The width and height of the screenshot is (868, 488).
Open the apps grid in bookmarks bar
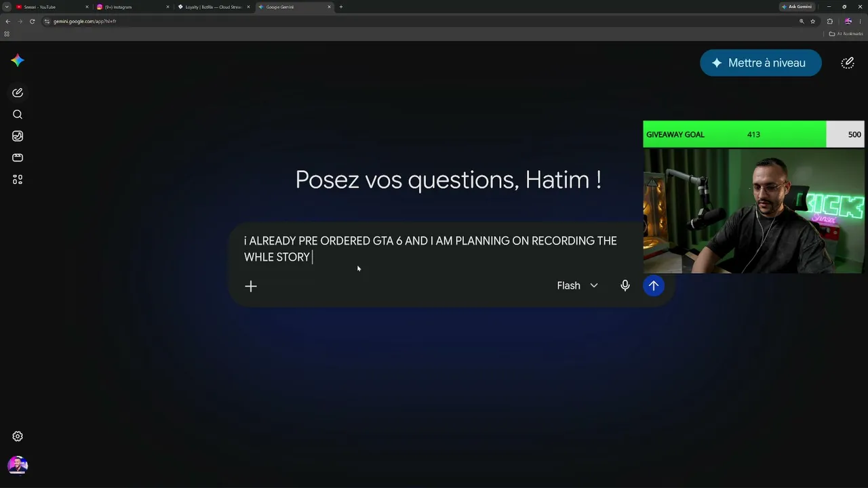point(7,34)
